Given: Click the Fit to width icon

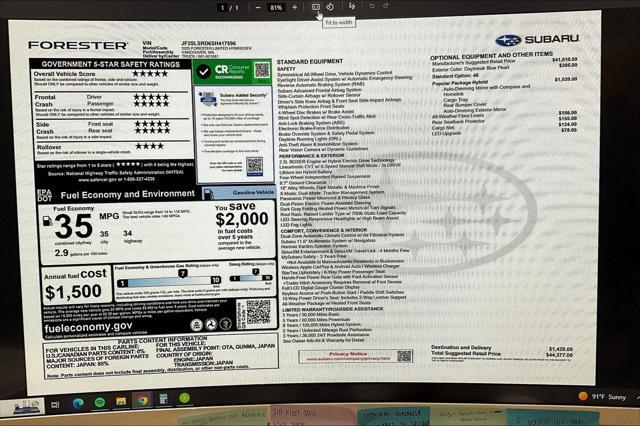Looking at the screenshot, I should (316, 7).
